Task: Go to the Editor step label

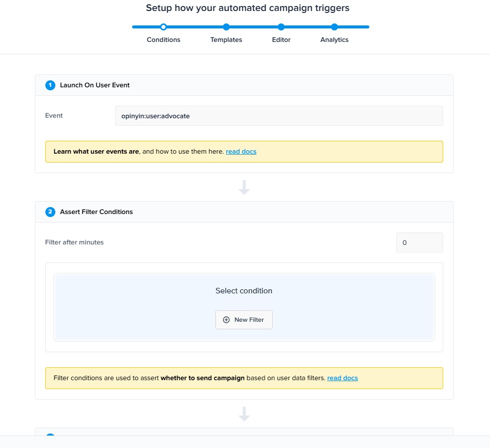Action: click(281, 40)
